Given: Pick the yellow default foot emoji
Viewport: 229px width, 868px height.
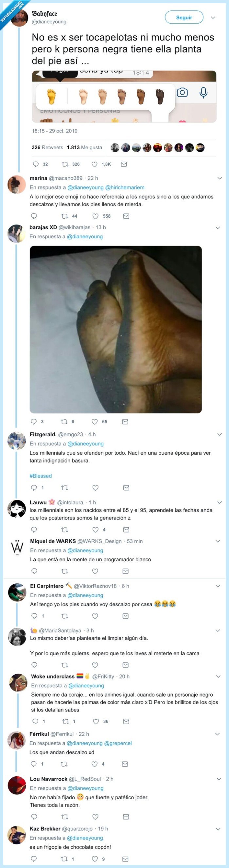Looking at the screenshot, I should (x=51, y=96).
